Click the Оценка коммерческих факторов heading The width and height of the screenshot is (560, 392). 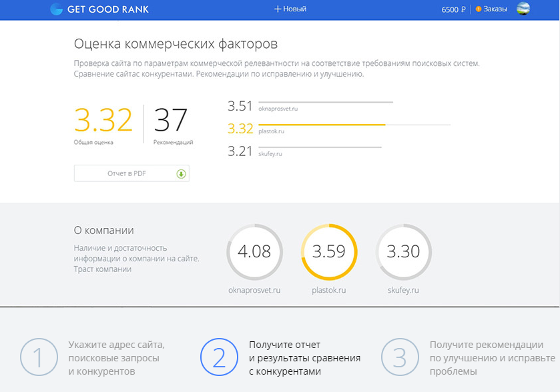pyautogui.click(x=178, y=43)
